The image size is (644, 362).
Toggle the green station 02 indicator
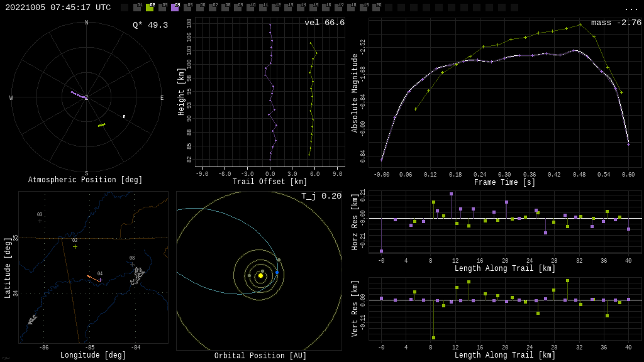(x=150, y=8)
